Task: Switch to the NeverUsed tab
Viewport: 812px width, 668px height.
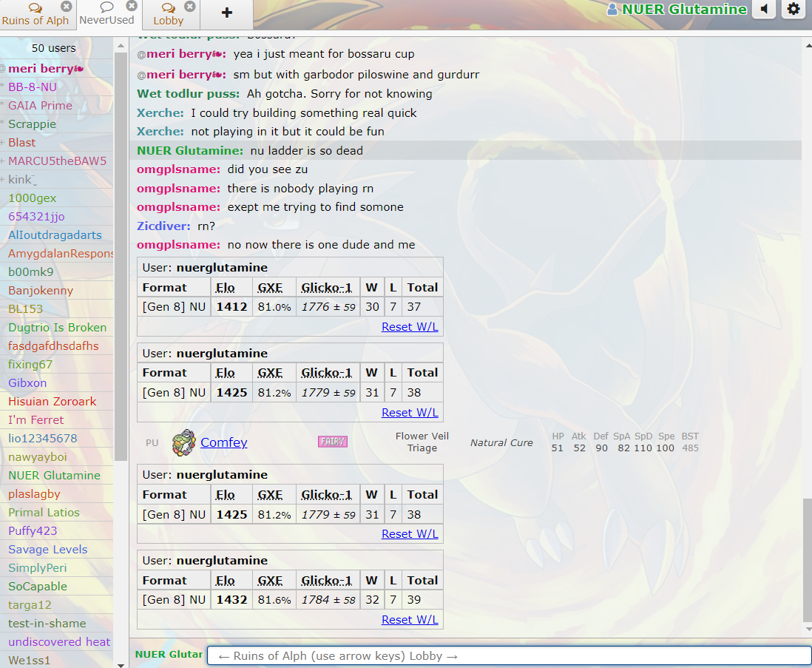Action: click(106, 15)
